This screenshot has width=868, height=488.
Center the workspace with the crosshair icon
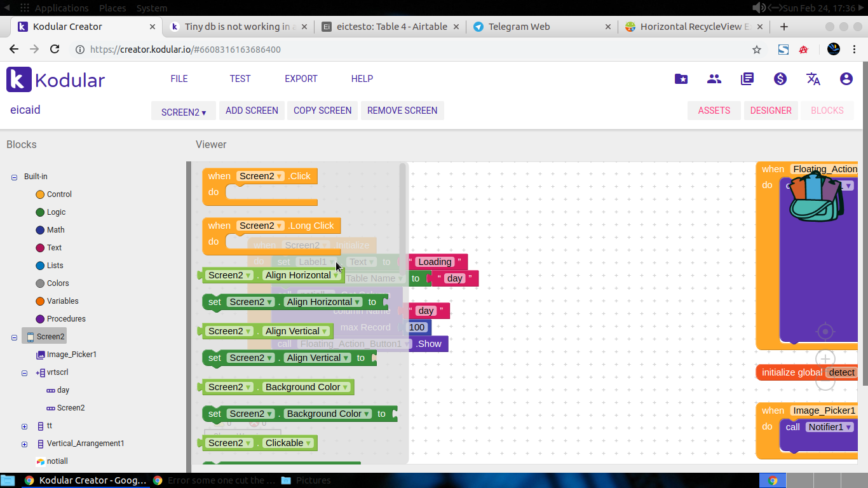[825, 332]
